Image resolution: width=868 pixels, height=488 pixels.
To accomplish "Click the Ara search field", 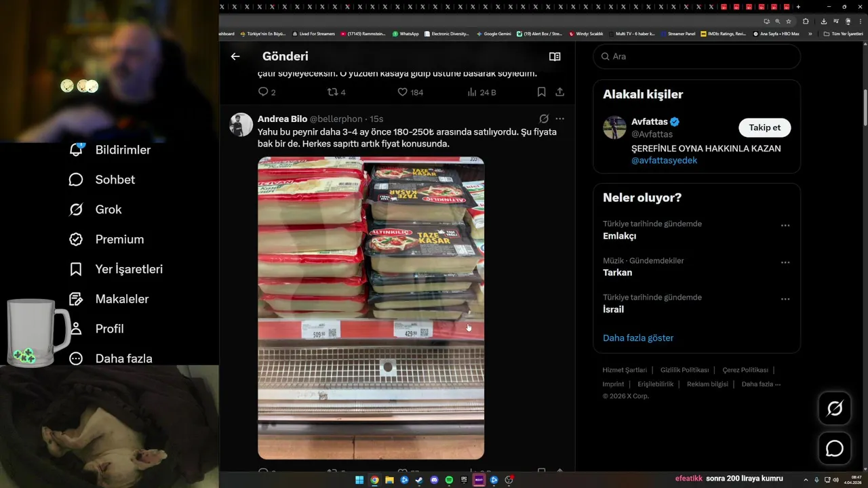I will tap(696, 56).
